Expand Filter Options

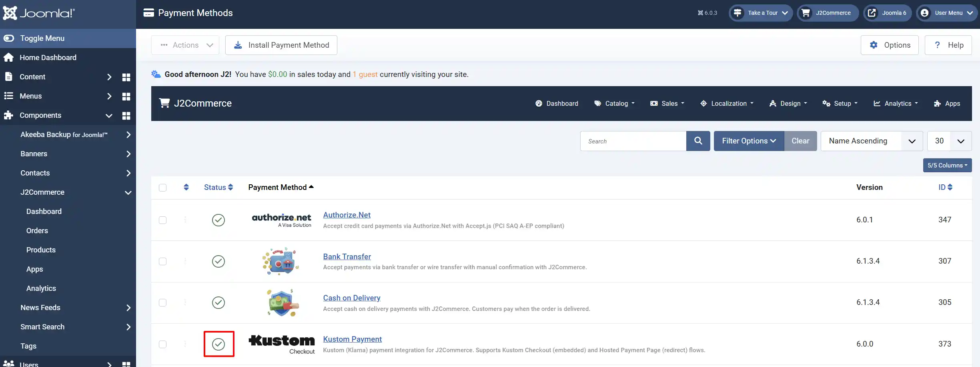point(749,141)
